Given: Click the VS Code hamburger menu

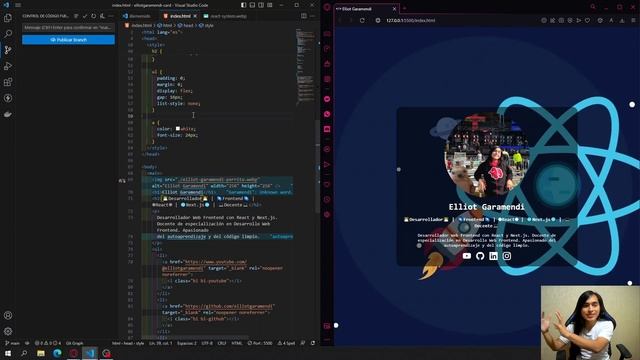Looking at the screenshot, I should click(x=18, y=5).
